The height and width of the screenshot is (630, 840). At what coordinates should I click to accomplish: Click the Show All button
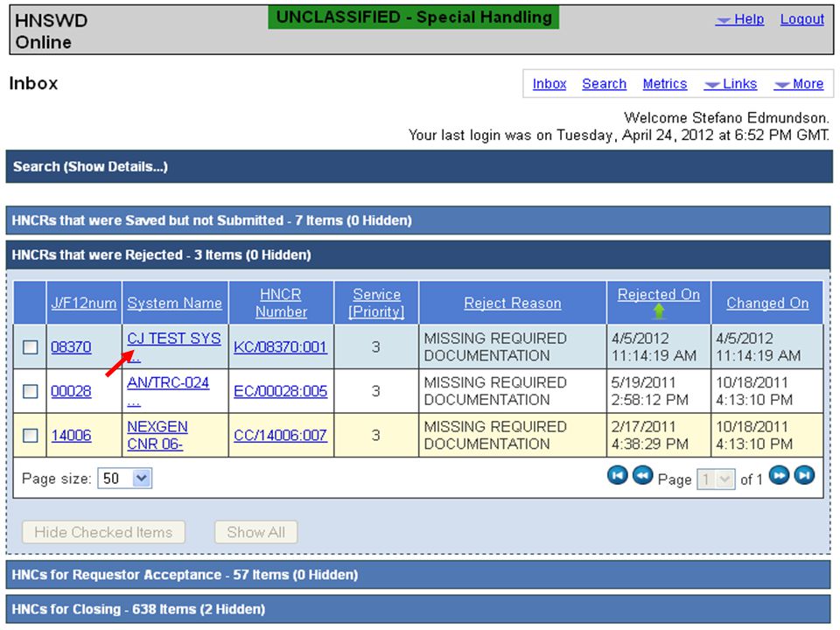pyautogui.click(x=255, y=532)
